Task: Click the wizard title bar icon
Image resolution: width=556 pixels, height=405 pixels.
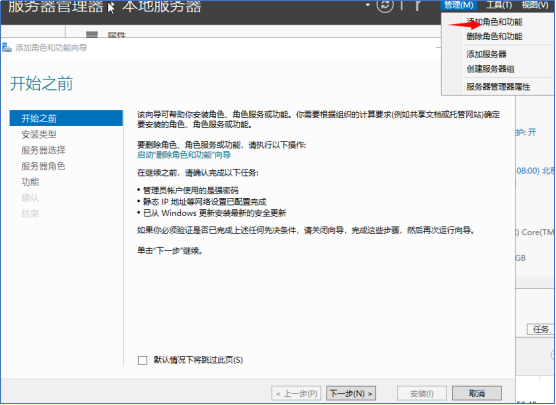Action: coord(7,48)
